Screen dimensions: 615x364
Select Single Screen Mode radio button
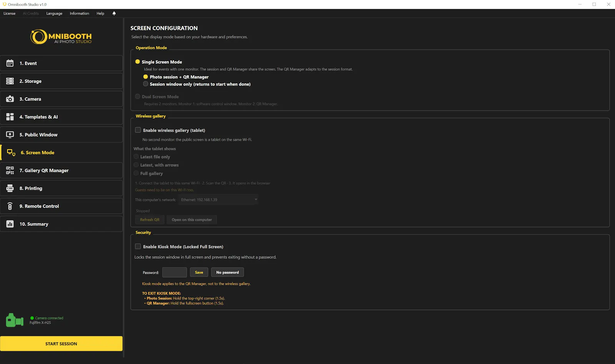pos(138,61)
